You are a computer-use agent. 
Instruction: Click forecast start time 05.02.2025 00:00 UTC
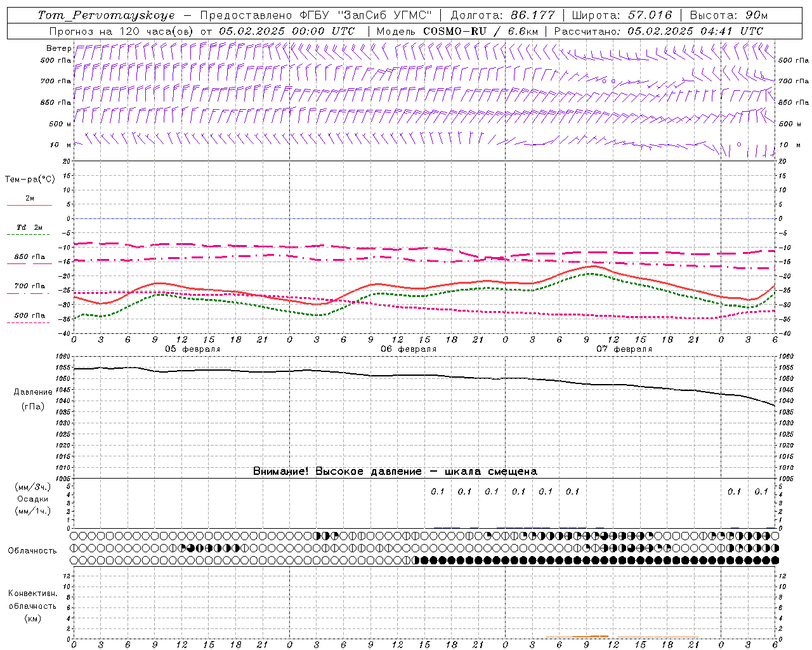click(x=287, y=31)
